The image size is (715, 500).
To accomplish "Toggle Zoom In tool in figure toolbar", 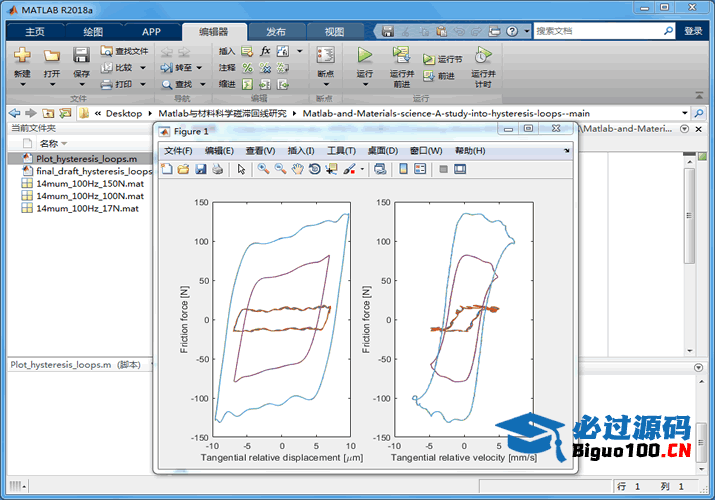I will coord(263,169).
